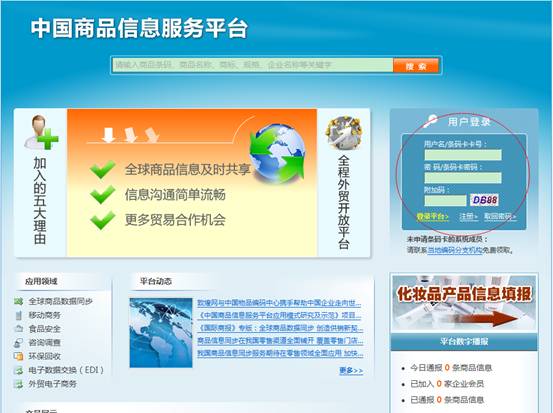This screenshot has width=553, height=413.
Task: Open the 化妆品产品信息填报 banner
Action: pyautogui.click(x=464, y=303)
